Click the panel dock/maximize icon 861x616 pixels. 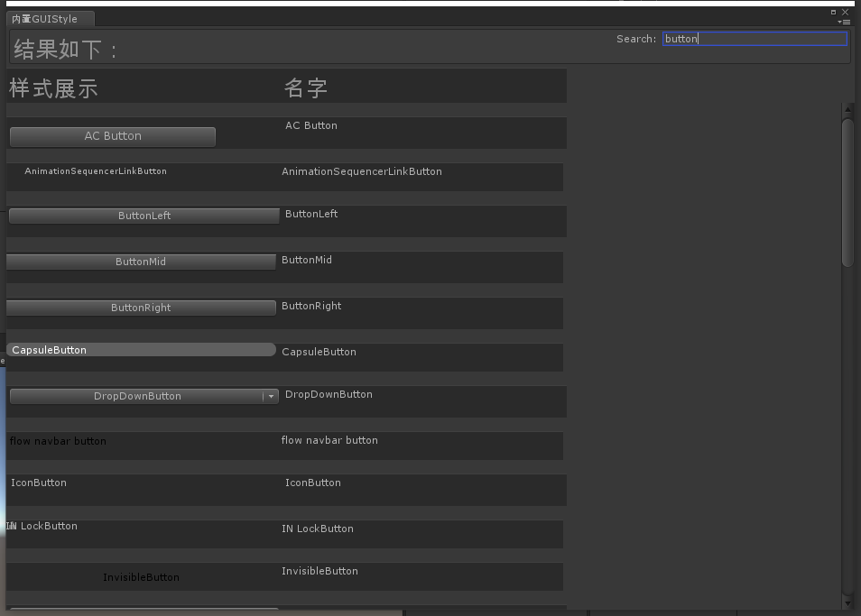click(x=835, y=12)
